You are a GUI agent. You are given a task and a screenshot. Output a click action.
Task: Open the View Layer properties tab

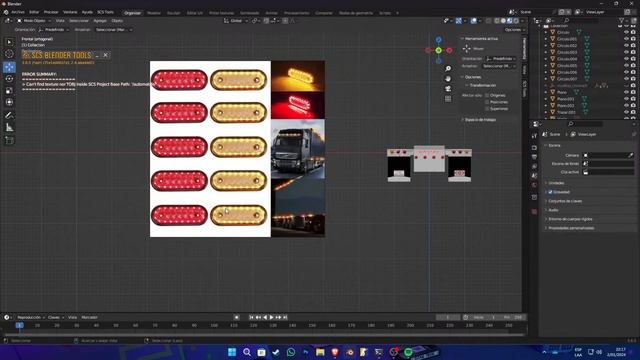(x=534, y=167)
